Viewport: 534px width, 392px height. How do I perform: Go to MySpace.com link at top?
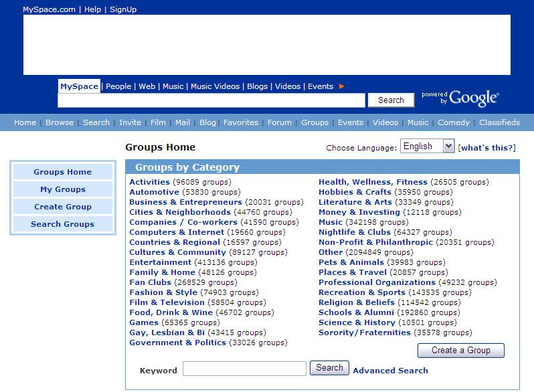tap(49, 9)
